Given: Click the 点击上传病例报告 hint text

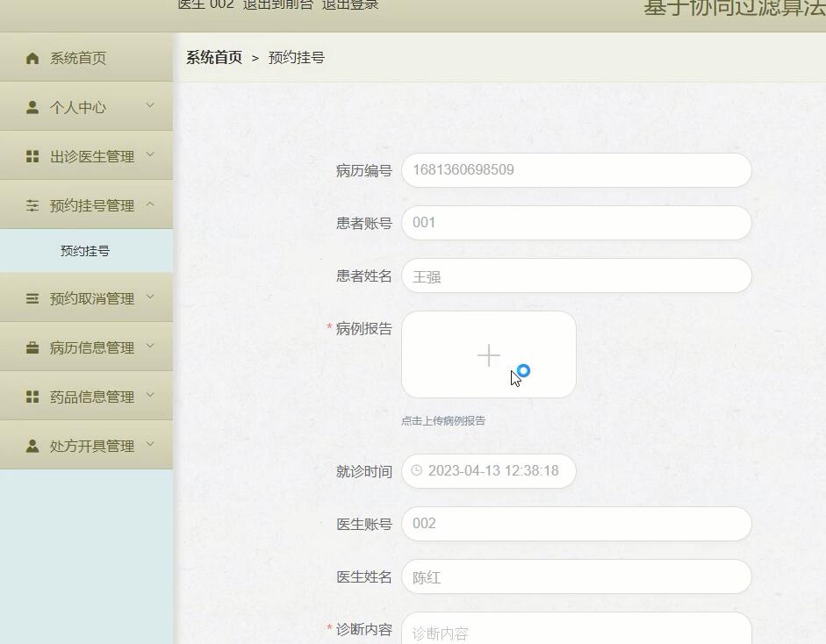Looking at the screenshot, I should click(x=443, y=421).
